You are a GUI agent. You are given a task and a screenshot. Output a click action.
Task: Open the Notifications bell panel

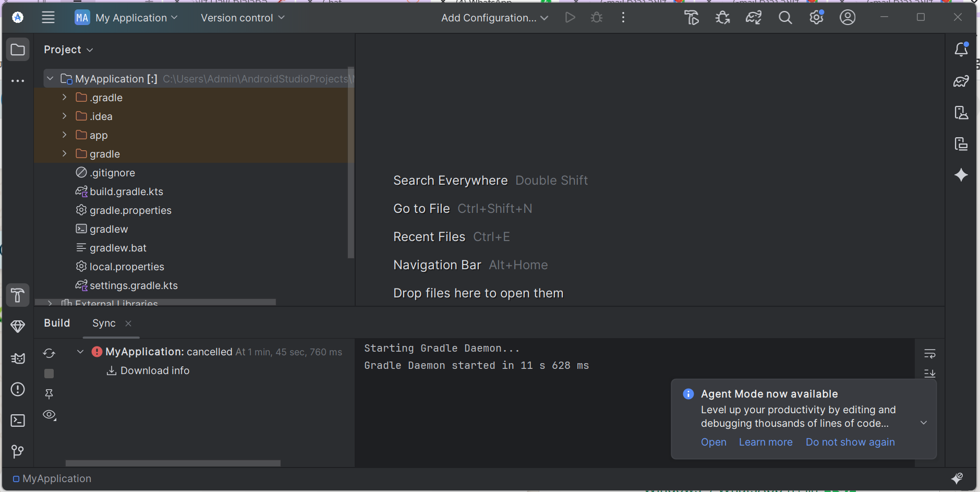[961, 50]
